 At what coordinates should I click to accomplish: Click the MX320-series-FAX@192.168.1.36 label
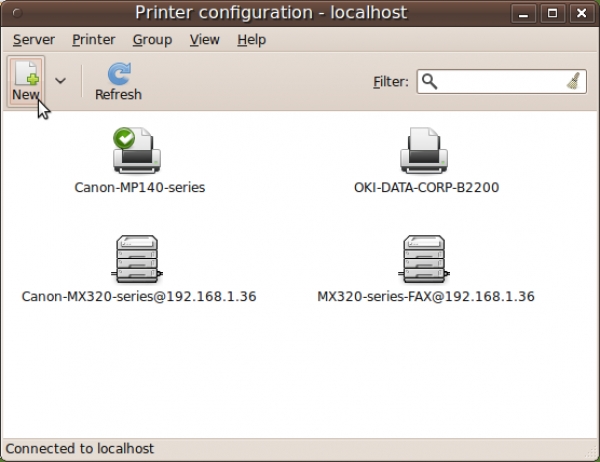(x=426, y=297)
